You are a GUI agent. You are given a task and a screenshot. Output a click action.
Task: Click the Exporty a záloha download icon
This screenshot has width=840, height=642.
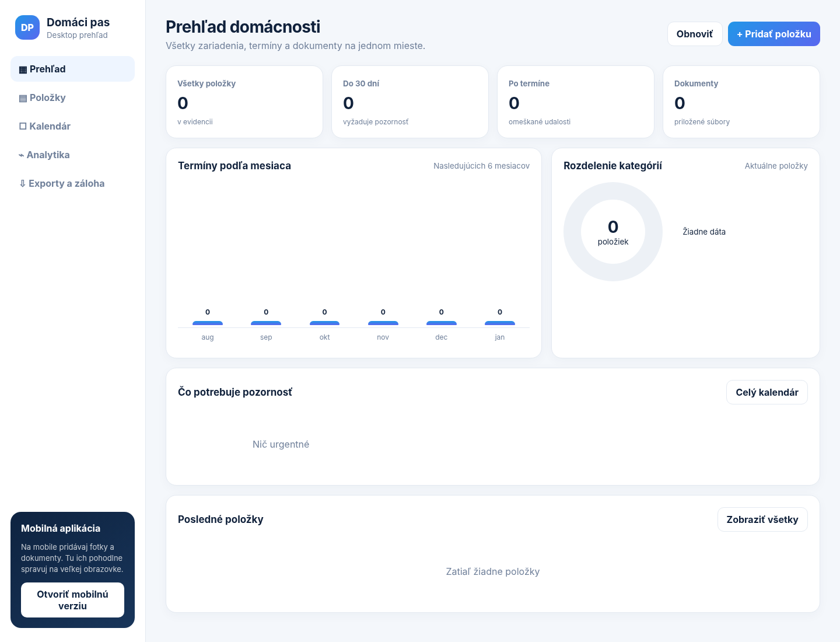[x=22, y=184]
